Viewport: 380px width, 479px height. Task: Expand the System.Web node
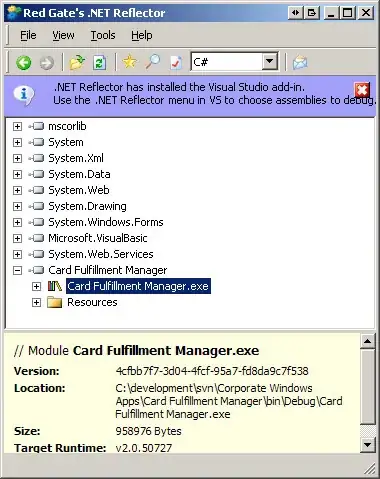17,191
